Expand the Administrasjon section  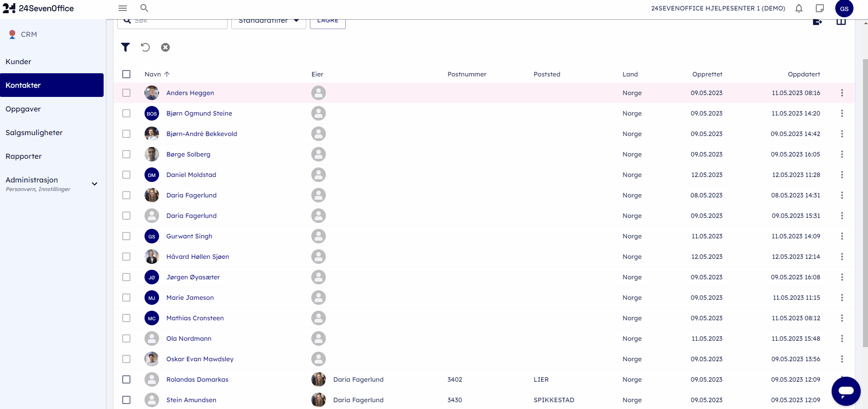pyautogui.click(x=95, y=184)
